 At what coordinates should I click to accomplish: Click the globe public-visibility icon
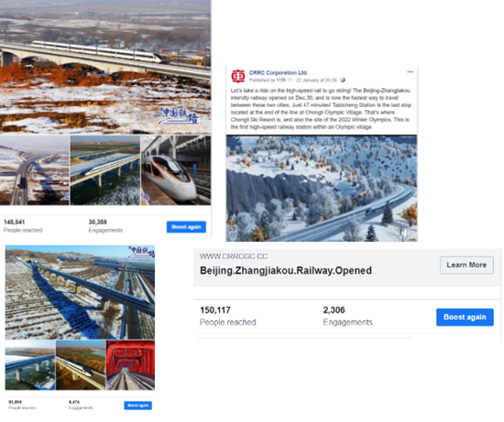343,80
